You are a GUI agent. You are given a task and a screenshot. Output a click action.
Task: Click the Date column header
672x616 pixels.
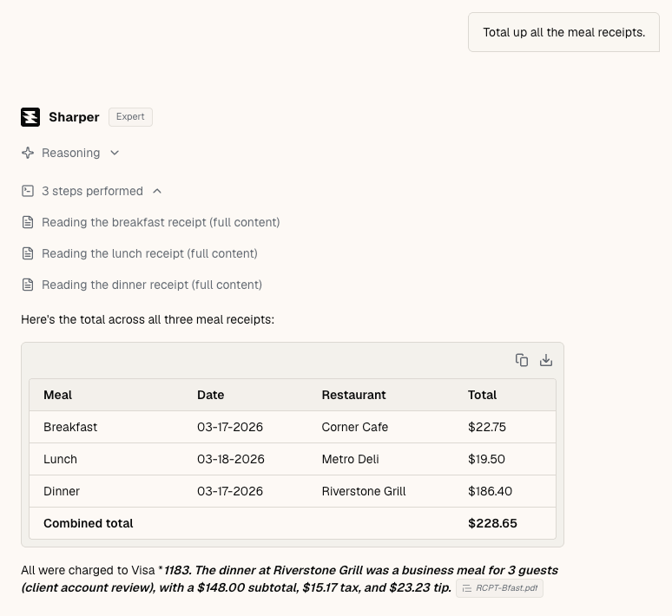(x=210, y=395)
